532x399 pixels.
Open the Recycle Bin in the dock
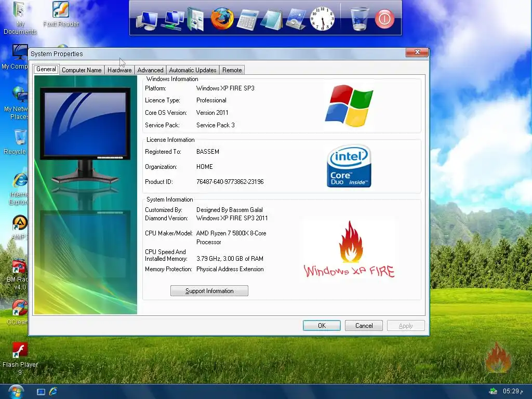pyautogui.click(x=360, y=19)
